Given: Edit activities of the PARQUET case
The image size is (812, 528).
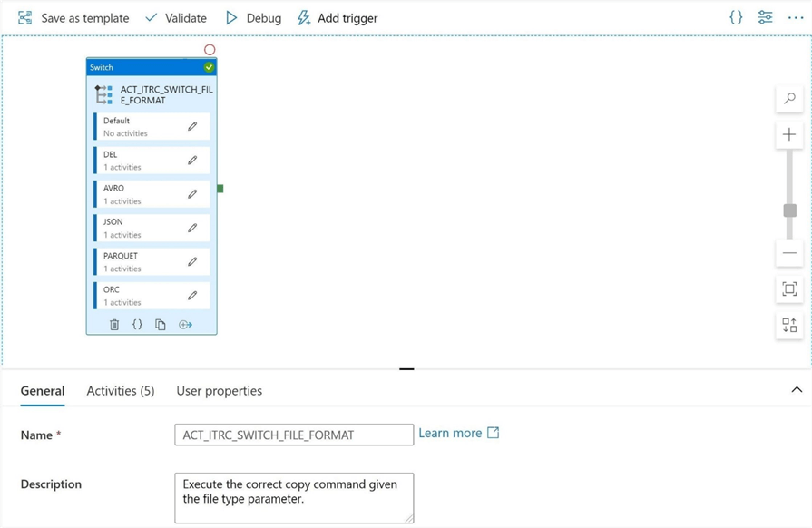Looking at the screenshot, I should (191, 260).
